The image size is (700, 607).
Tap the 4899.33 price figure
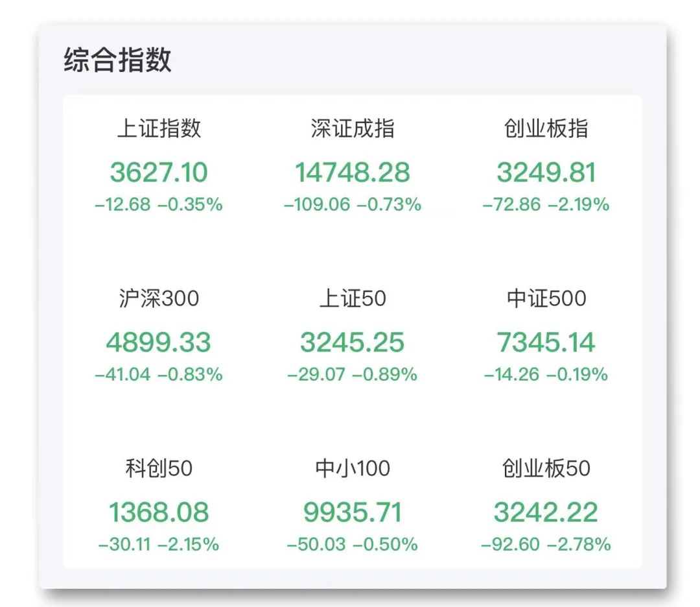[x=159, y=342]
